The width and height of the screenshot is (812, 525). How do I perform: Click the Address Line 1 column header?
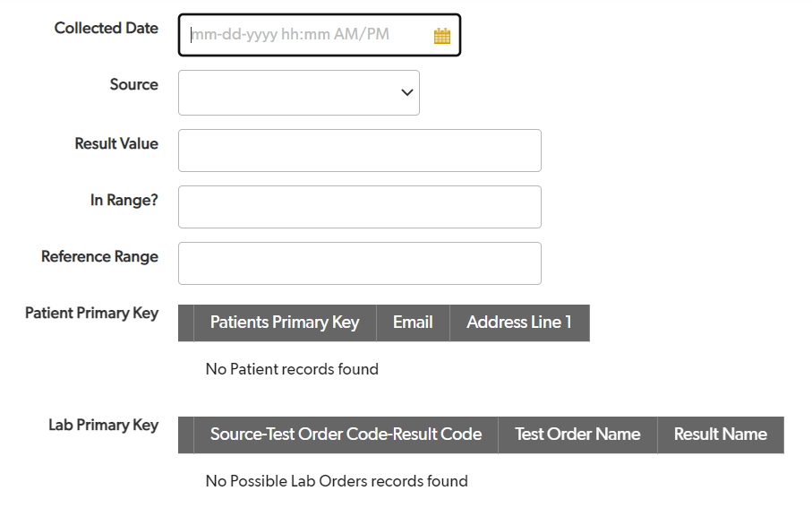click(x=519, y=323)
